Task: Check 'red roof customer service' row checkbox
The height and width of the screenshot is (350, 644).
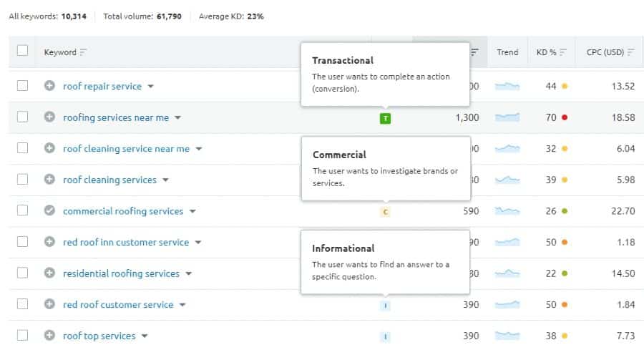Action: click(x=23, y=304)
